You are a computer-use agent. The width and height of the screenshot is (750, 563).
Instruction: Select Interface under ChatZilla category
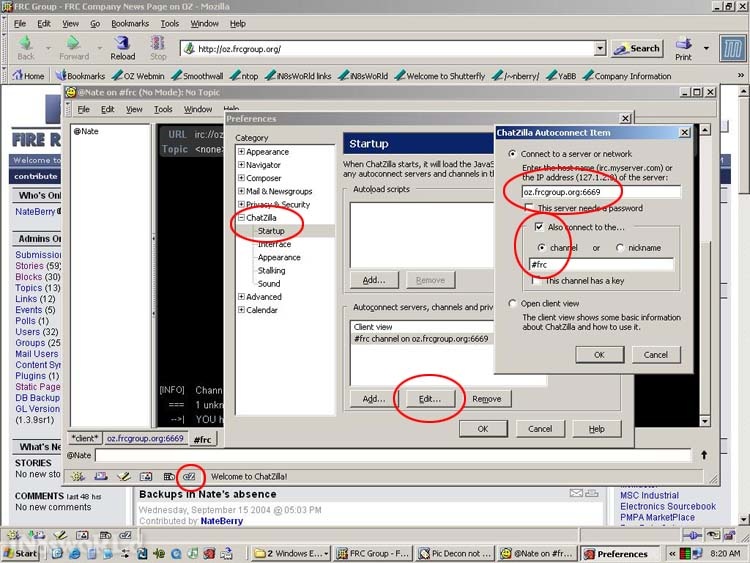tap(274, 244)
